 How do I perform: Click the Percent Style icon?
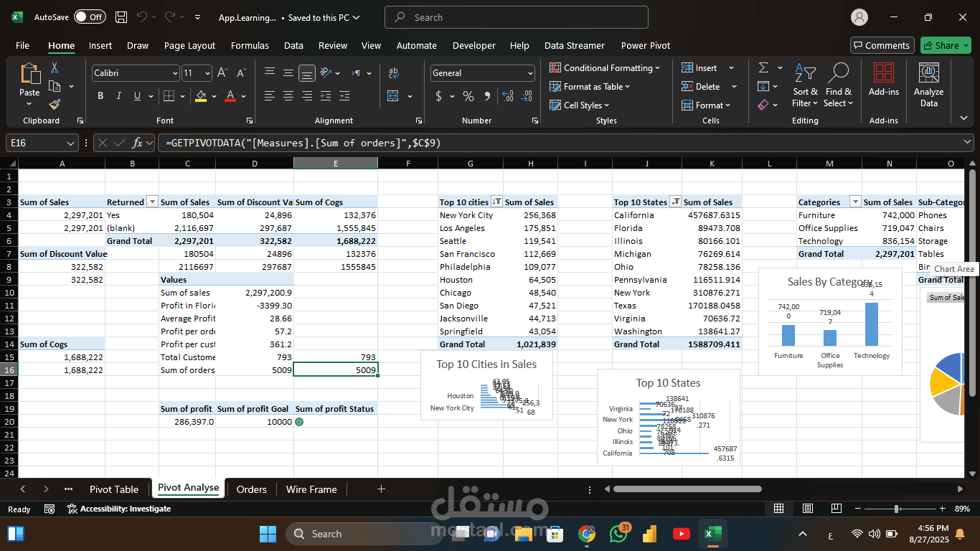(x=468, y=95)
